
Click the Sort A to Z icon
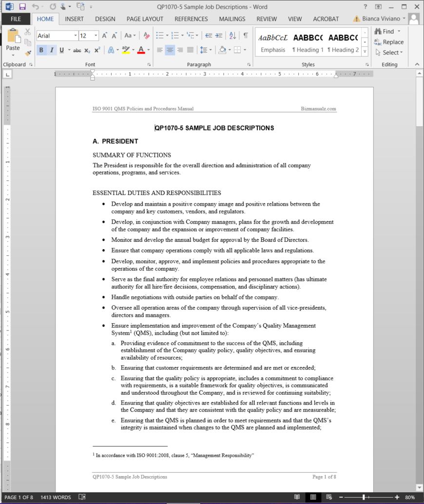(x=233, y=36)
